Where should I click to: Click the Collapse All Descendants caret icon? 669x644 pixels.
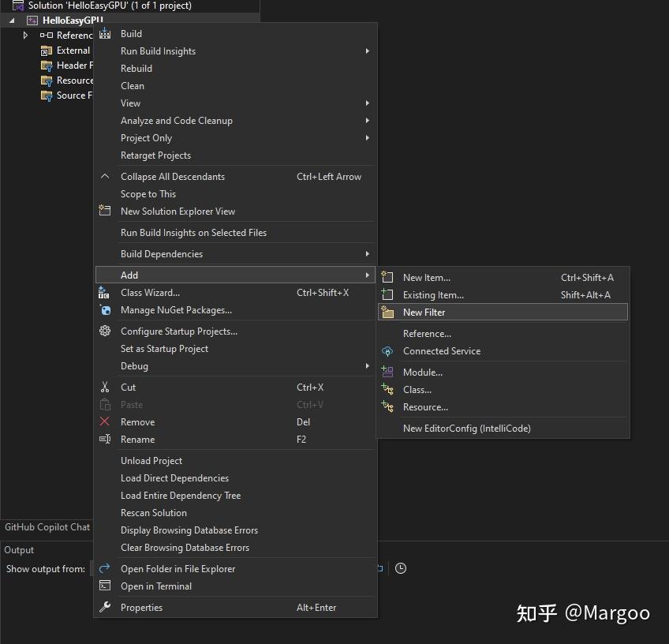(x=105, y=176)
